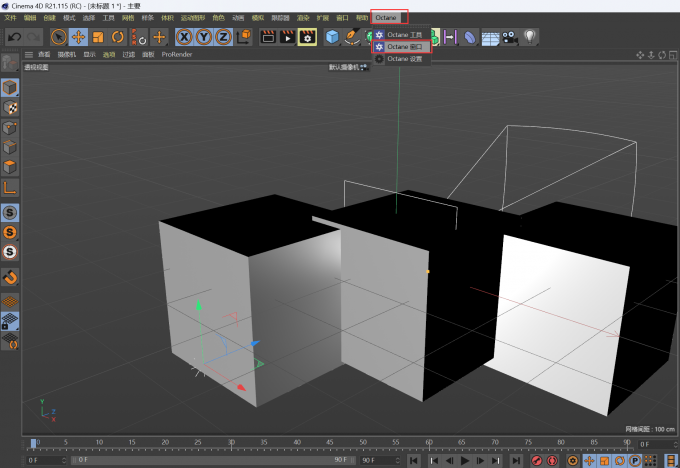The height and width of the screenshot is (468, 680).
Task: Select the Spline Pen tool
Action: pyautogui.click(x=352, y=37)
